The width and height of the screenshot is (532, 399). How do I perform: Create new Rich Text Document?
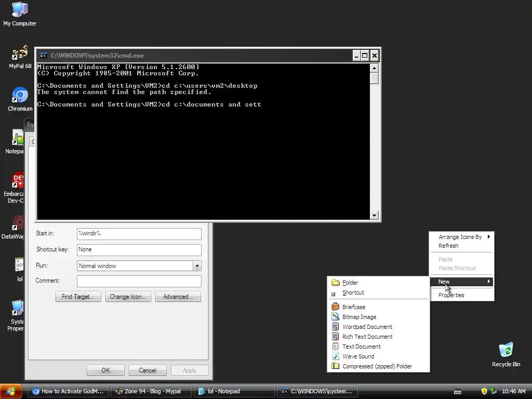378,336
